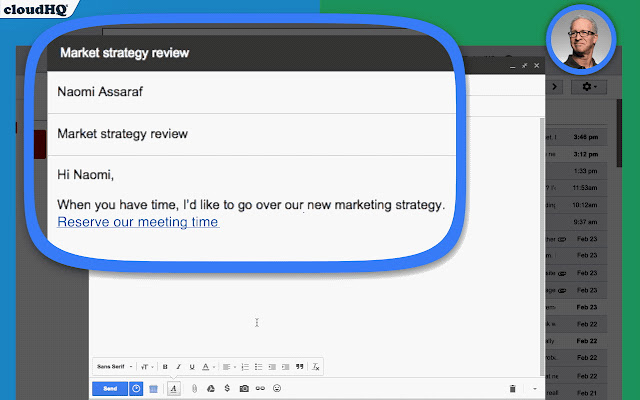Screen dimensions: 640x400
Task: Open the inbox email received 11:53am
Action: [x=576, y=188]
